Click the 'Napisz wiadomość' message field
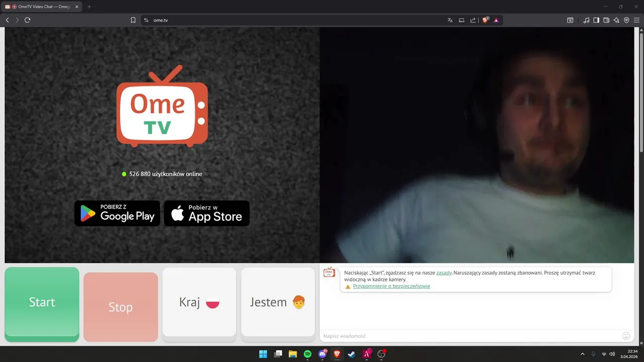644x362 pixels. pyautogui.click(x=470, y=336)
